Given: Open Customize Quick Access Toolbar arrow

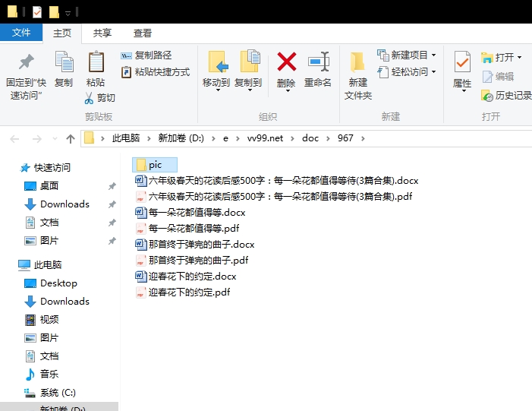Looking at the screenshot, I should coord(68,13).
